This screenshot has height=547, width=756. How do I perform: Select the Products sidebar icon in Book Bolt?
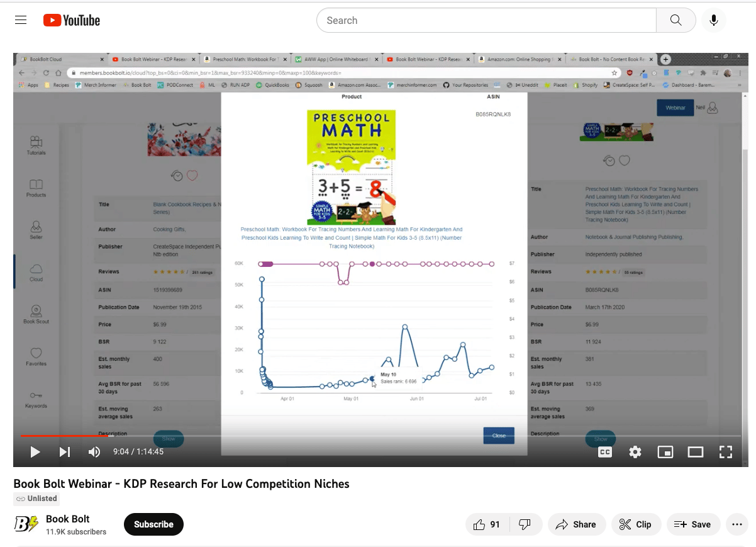[x=36, y=188]
